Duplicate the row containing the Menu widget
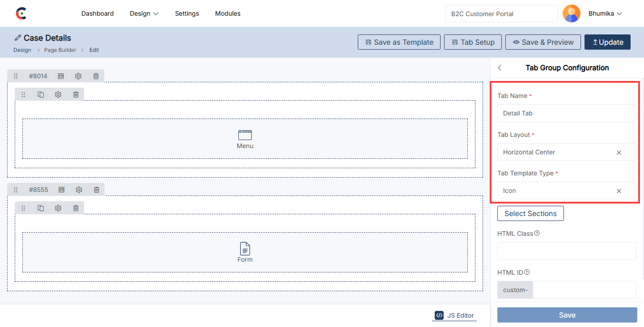Image resolution: width=644 pixels, height=327 pixels. click(x=41, y=94)
